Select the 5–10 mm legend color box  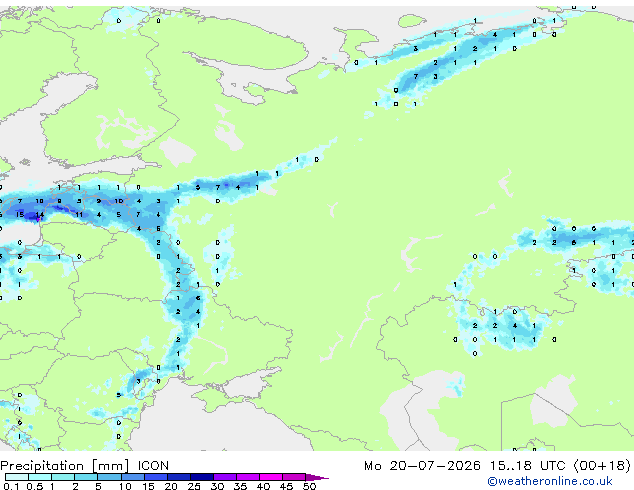109,477
